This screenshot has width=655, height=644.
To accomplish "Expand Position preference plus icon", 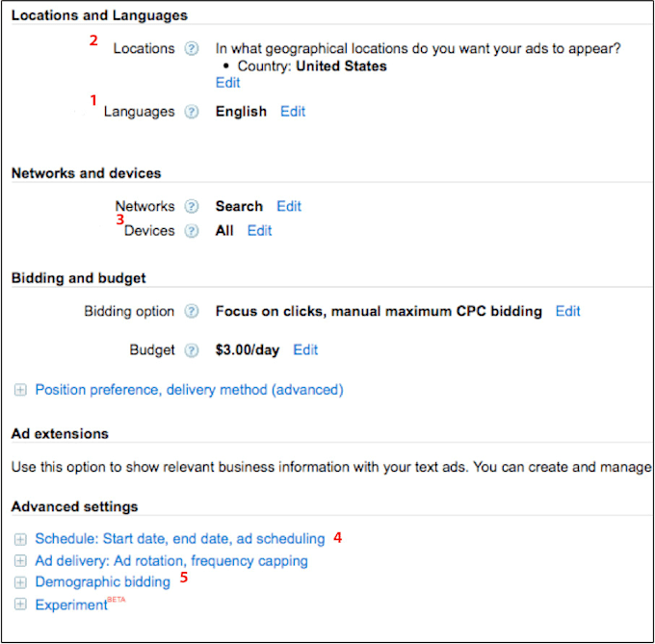I will [20, 390].
